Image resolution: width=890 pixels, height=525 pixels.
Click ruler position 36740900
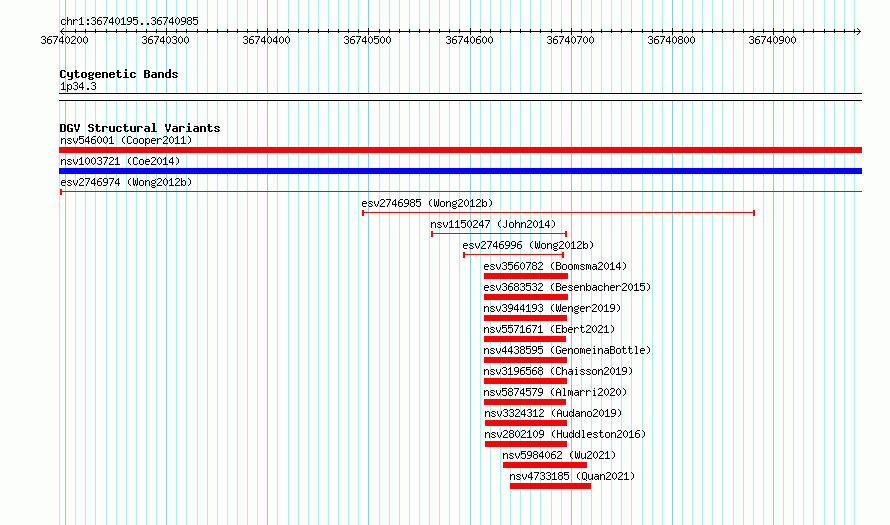coord(773,40)
